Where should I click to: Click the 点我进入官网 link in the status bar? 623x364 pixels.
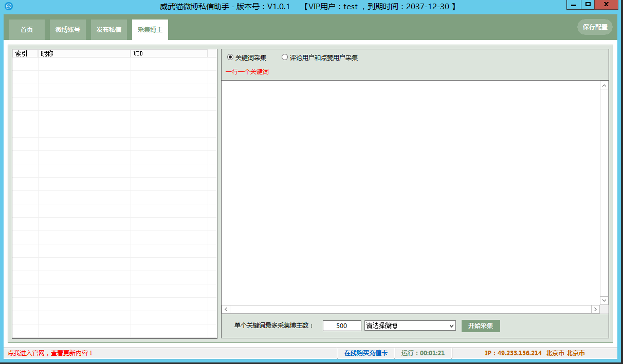50,353
